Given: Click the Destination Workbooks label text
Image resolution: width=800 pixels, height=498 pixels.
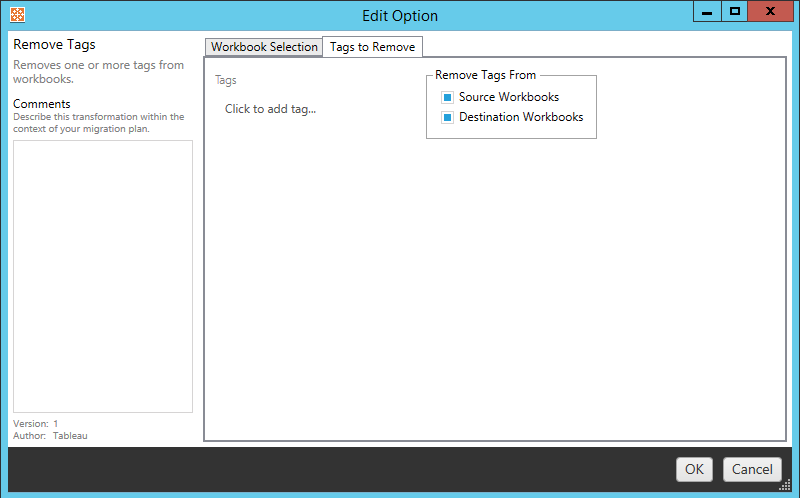Looking at the screenshot, I should (520, 118).
